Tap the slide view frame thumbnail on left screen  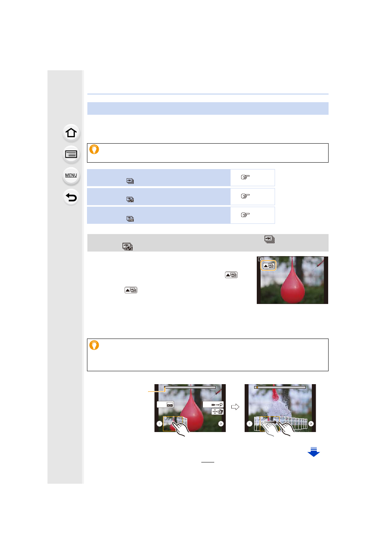click(173, 423)
